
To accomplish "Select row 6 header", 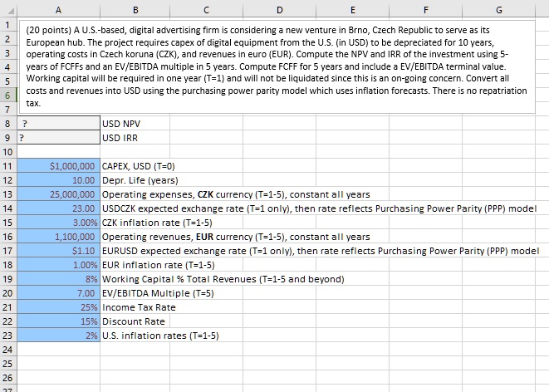I will point(8,96).
